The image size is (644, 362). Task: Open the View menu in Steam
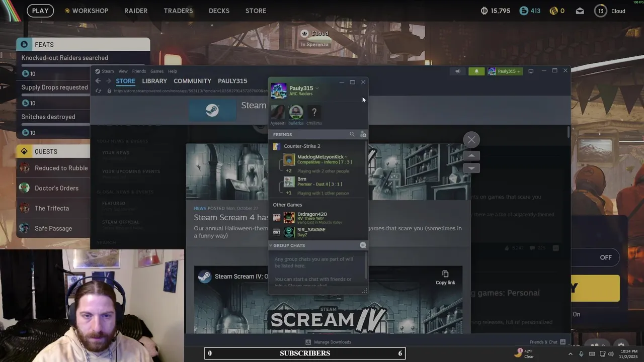123,71
